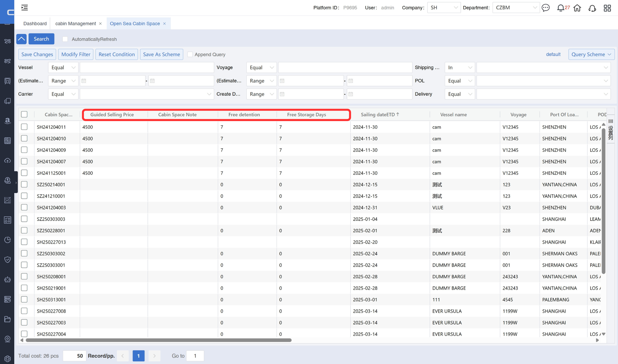Focus the Go to page input

(x=195, y=356)
